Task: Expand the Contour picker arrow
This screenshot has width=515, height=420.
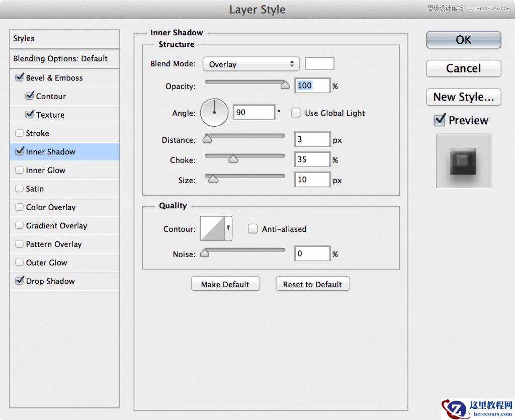Action: coord(228,228)
